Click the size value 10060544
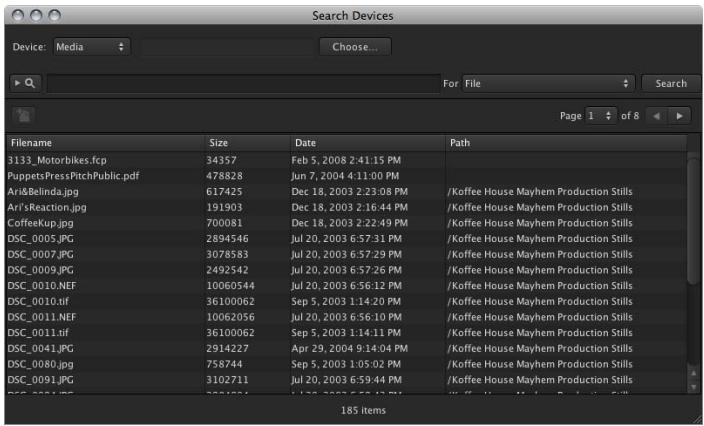Screen dimensions: 704x426 (230, 286)
